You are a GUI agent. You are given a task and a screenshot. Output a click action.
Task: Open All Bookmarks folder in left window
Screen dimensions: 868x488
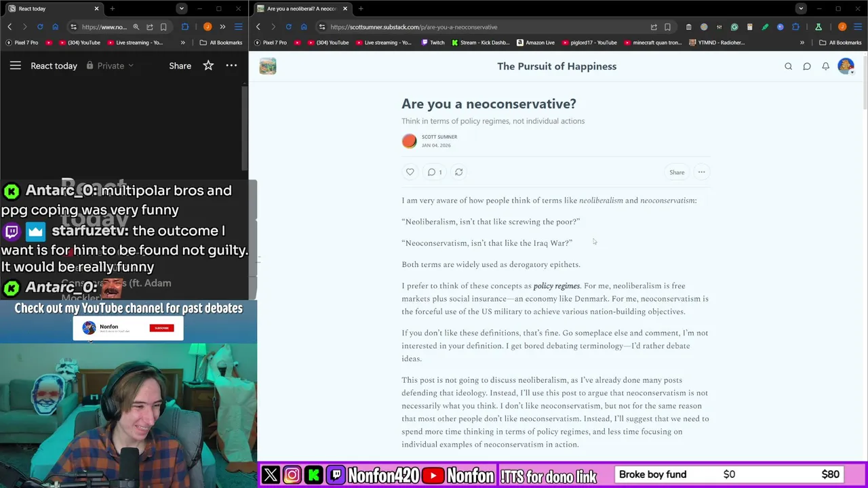click(x=220, y=43)
